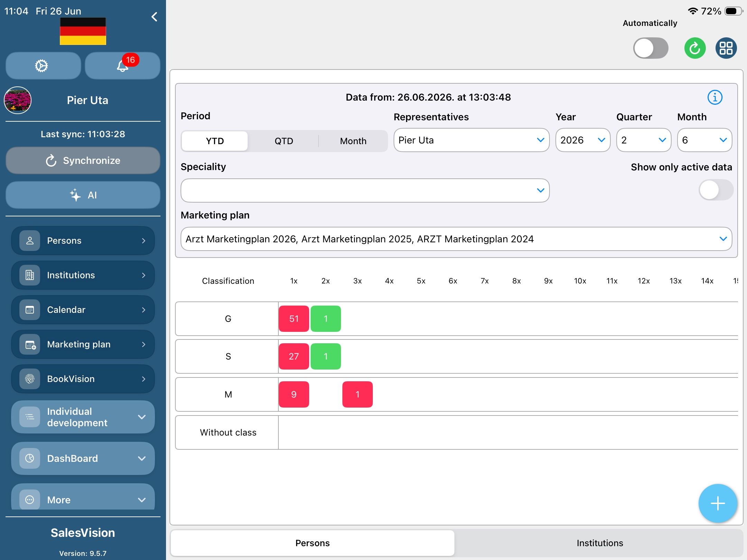This screenshot has width=747, height=560.
Task: Open the BookVision sidebar item
Action: (x=83, y=379)
